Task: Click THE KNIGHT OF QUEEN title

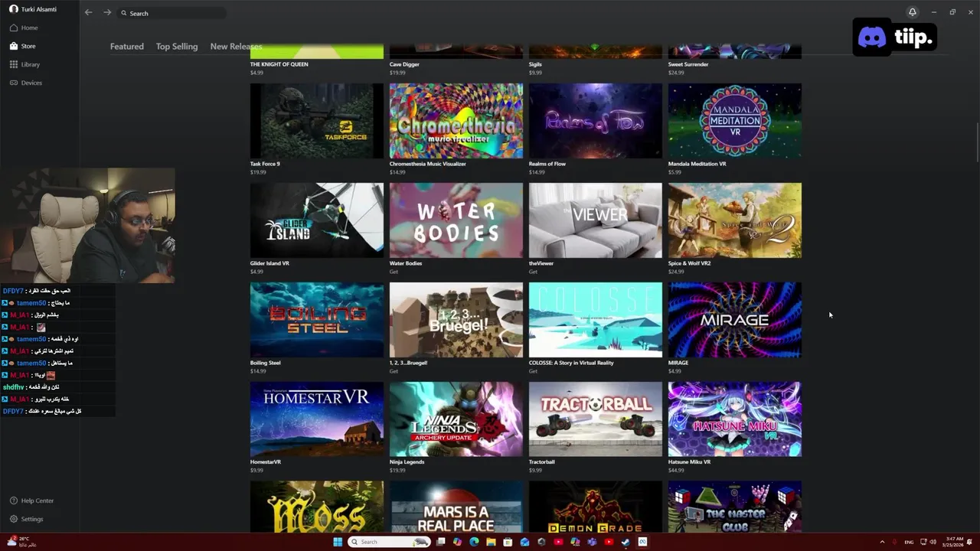Action: 279,64
